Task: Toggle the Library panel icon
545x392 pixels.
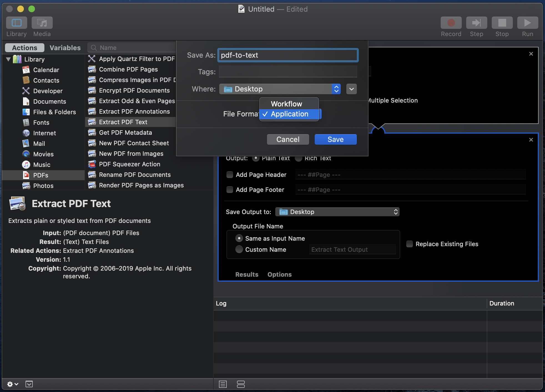Action: click(17, 23)
